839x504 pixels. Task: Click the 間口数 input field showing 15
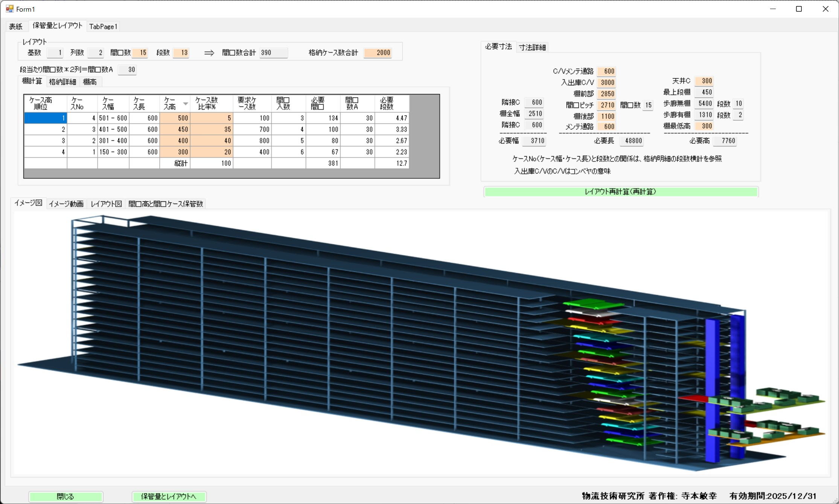(140, 53)
